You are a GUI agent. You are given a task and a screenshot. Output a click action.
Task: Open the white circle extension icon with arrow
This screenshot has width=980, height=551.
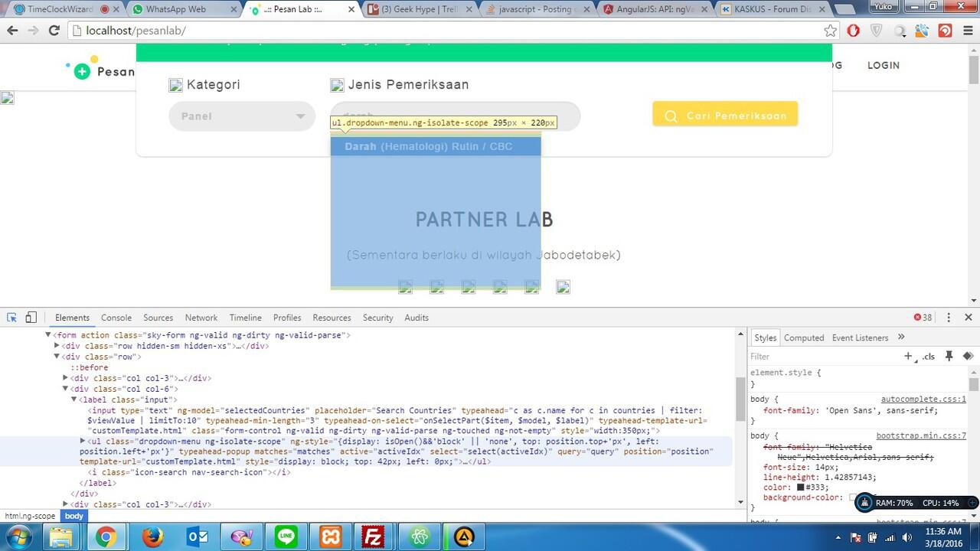900,31
